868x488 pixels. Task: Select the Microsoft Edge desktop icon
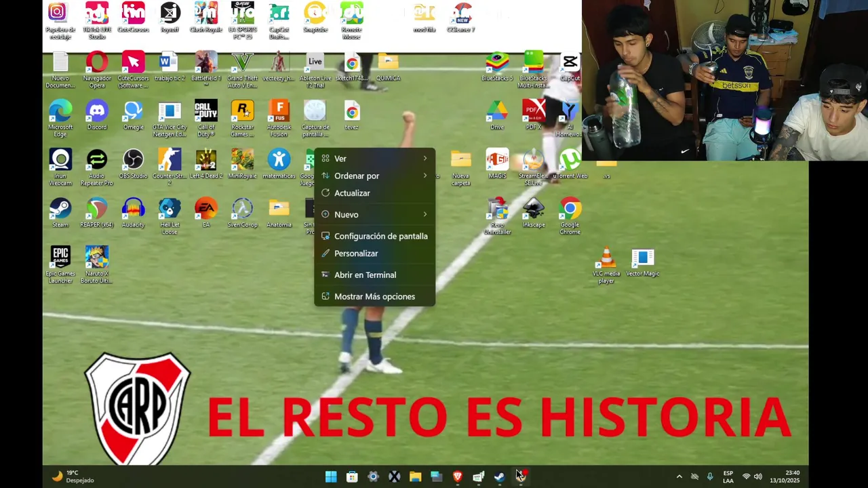coord(60,118)
